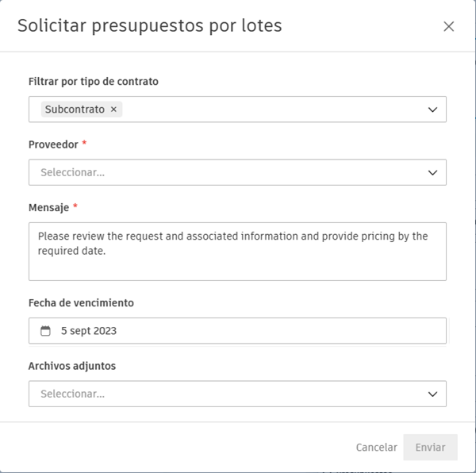Click the dialog title Solicitar presupuestos por lotes
The image size is (476, 473).
pos(149,25)
